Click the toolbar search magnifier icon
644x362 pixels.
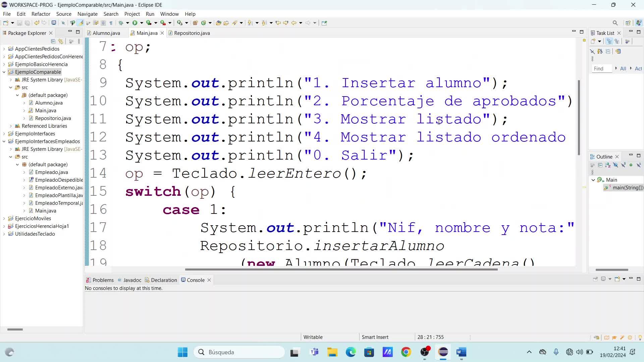tap(615, 23)
